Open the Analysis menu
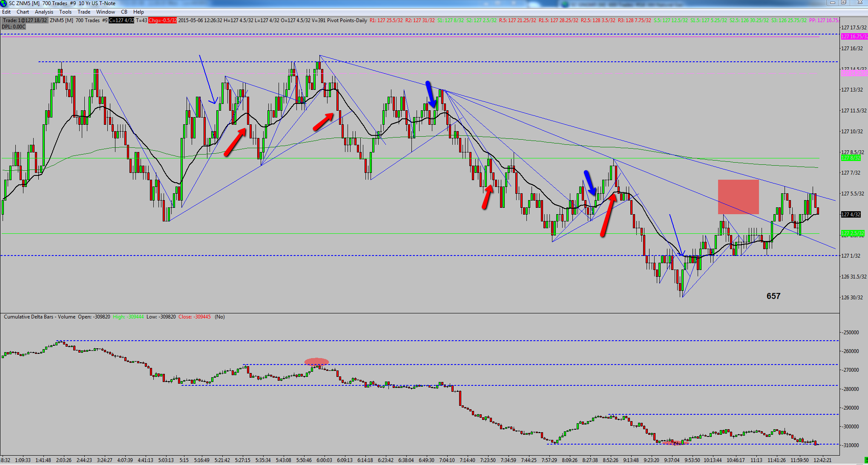Viewport: 868px width, 465px height. [44, 12]
